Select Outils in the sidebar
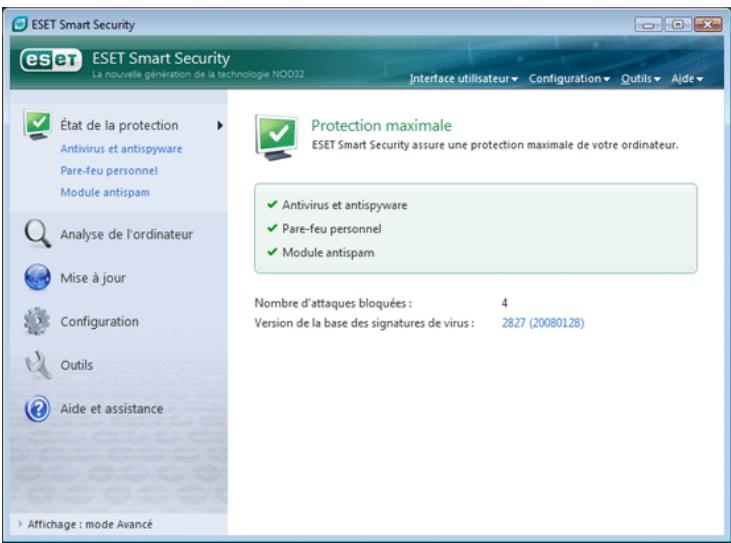 click(76, 365)
